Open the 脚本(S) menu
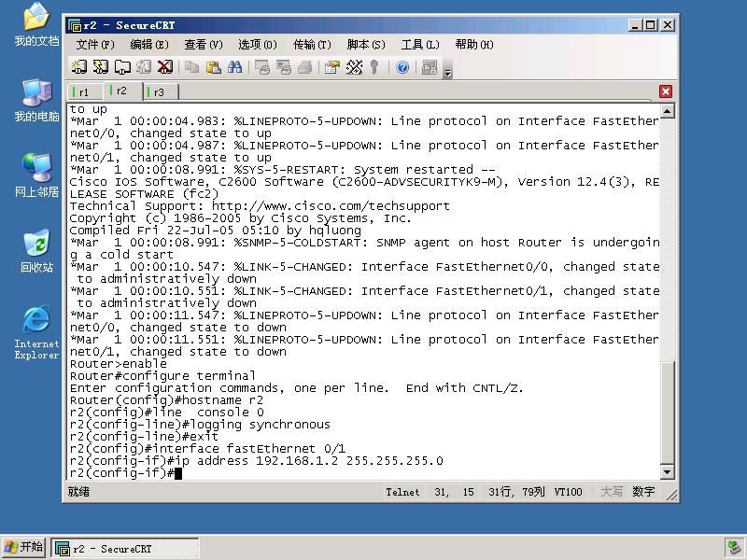This screenshot has height=560, width=747. point(366,44)
